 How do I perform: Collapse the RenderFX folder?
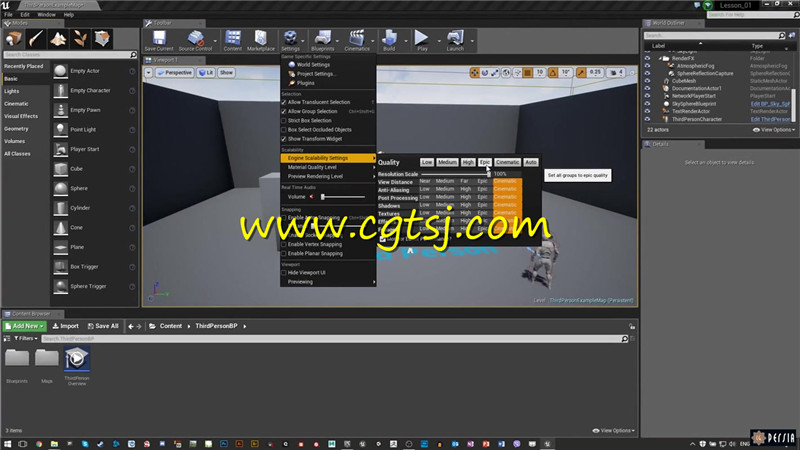pos(660,59)
